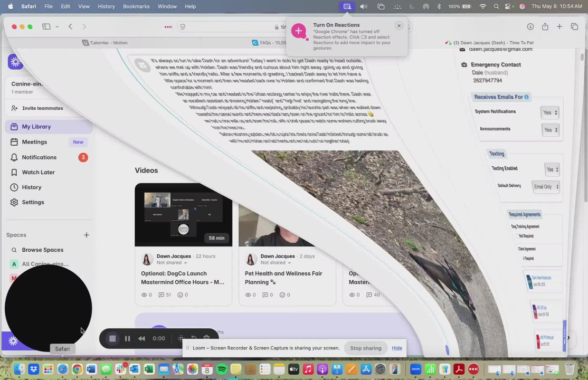Click the Loom logo in sidebar

pyautogui.click(x=15, y=62)
